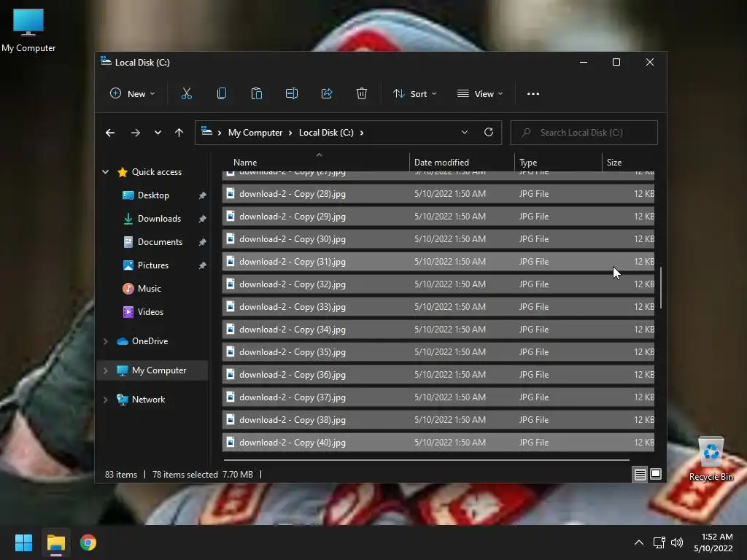The image size is (747, 560).
Task: Go forward with the right arrow
Action: [135, 133]
